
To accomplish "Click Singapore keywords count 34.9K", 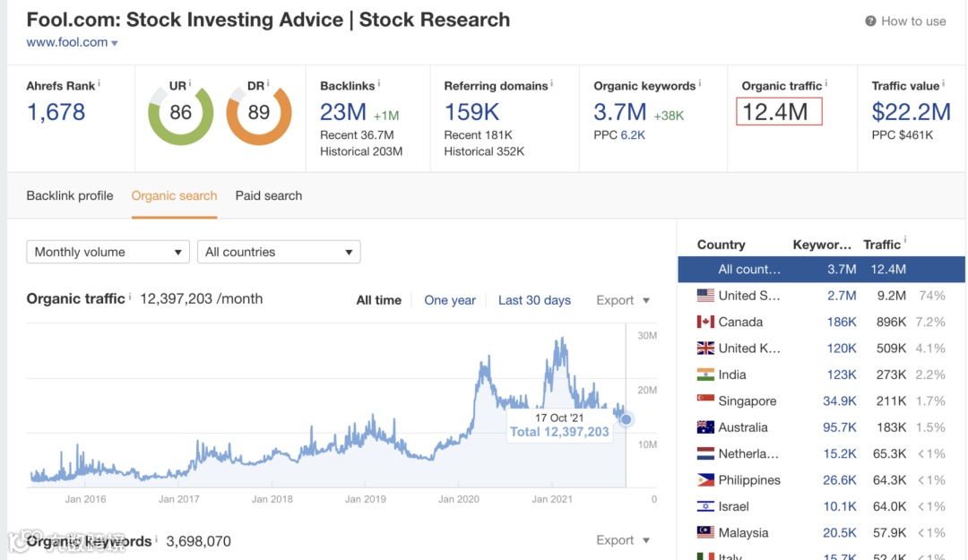I will (x=840, y=401).
